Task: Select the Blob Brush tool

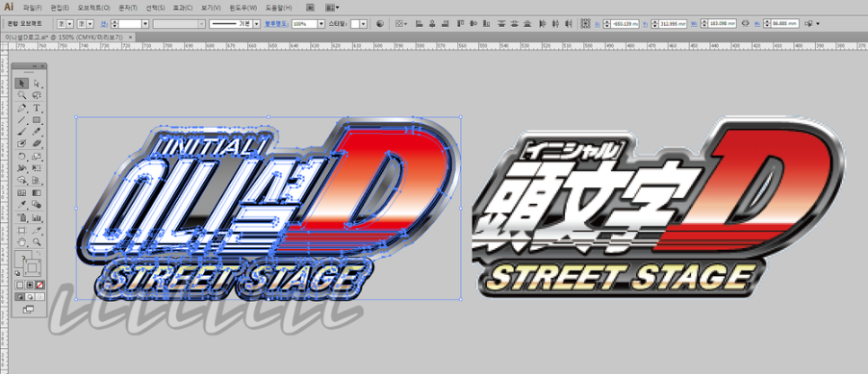Action: [x=21, y=144]
